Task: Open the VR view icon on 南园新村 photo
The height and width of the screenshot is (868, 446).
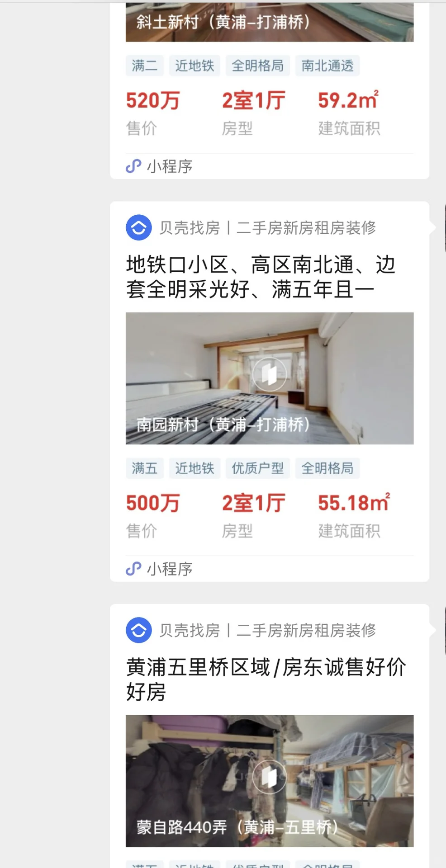Action: [270, 374]
